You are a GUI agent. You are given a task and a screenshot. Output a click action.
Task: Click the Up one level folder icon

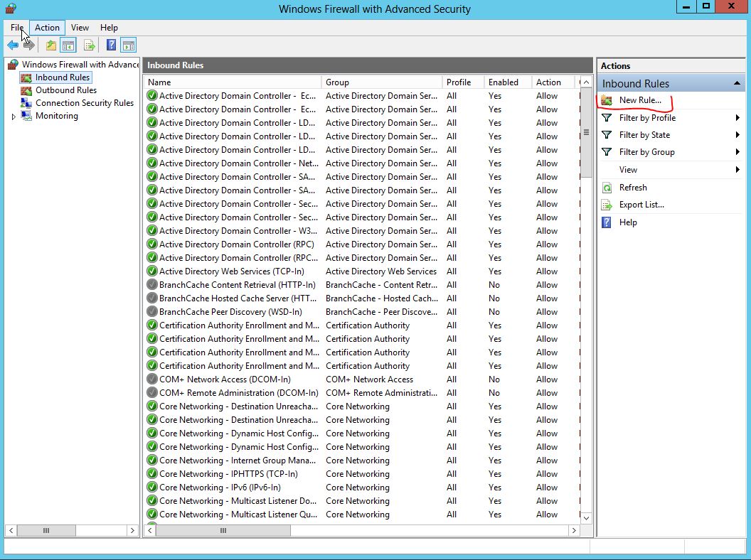point(50,45)
